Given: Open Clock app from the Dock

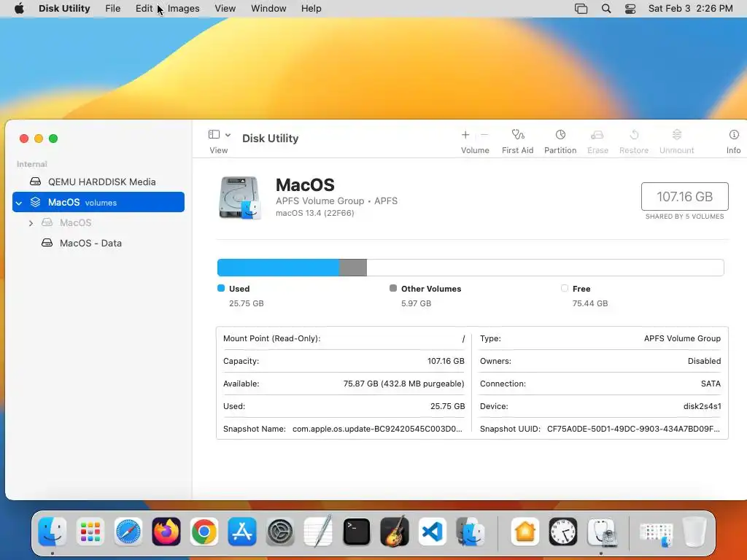Looking at the screenshot, I should click(x=563, y=532).
